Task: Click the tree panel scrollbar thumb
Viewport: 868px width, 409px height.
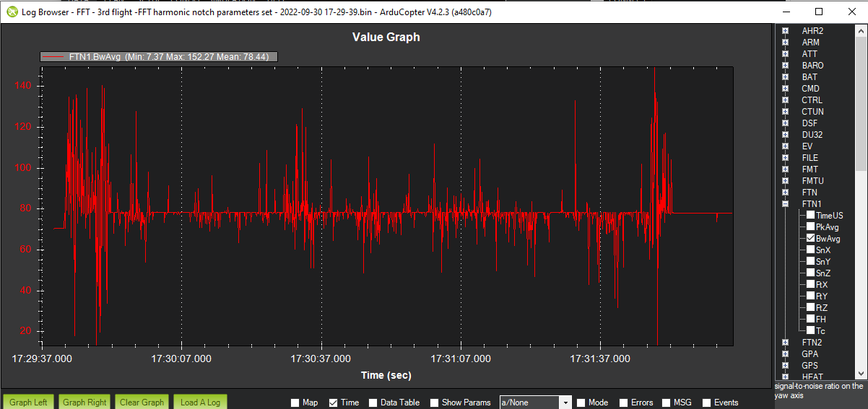Action: tap(860, 104)
